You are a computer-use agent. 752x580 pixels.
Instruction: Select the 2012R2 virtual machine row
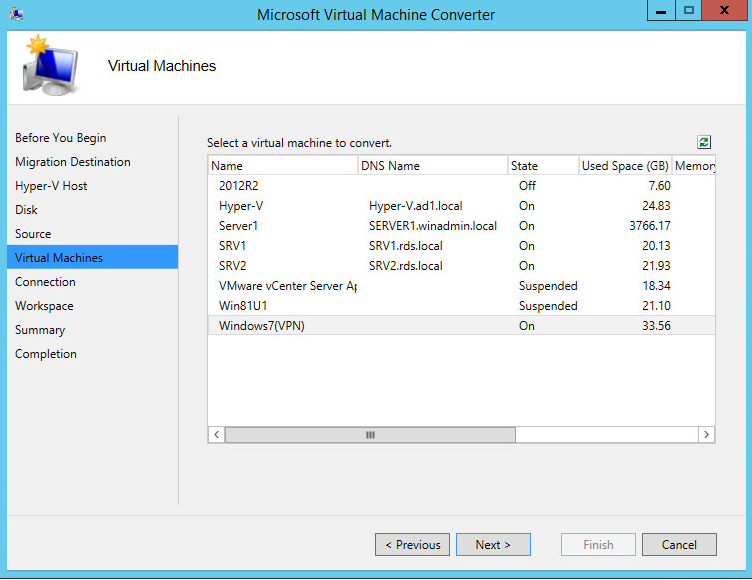pos(461,186)
